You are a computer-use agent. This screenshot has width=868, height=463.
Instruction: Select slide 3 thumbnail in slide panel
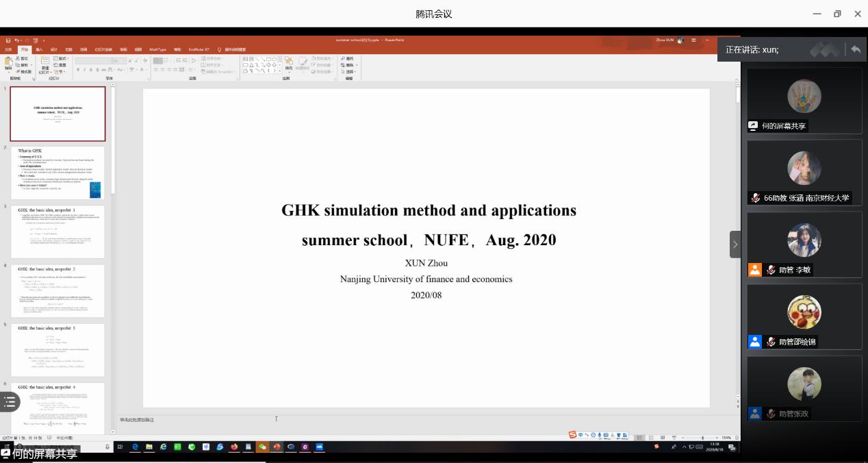(58, 231)
